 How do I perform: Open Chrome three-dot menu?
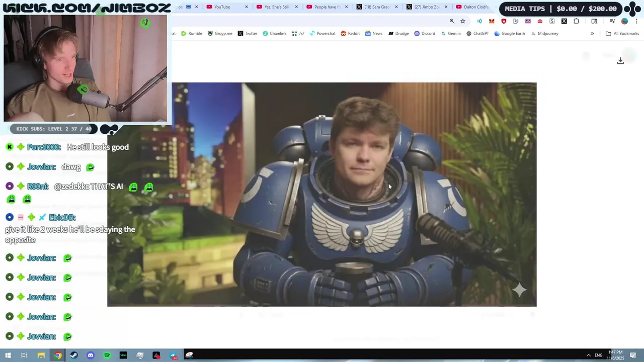pos(636,21)
